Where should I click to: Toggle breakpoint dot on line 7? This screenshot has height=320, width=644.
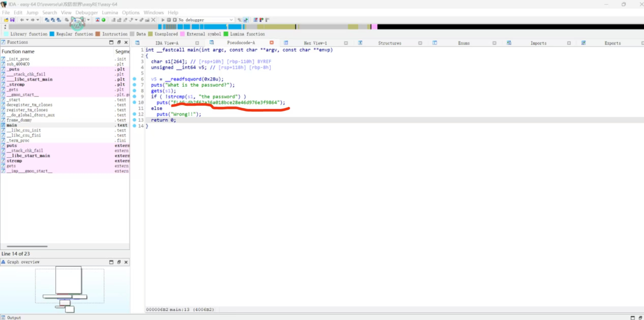pos(135,85)
